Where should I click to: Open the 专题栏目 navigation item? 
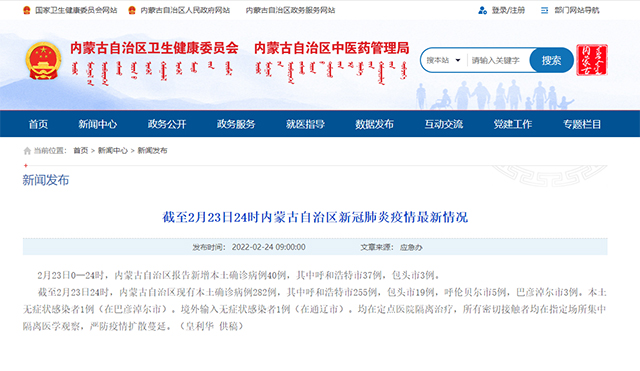point(582,124)
